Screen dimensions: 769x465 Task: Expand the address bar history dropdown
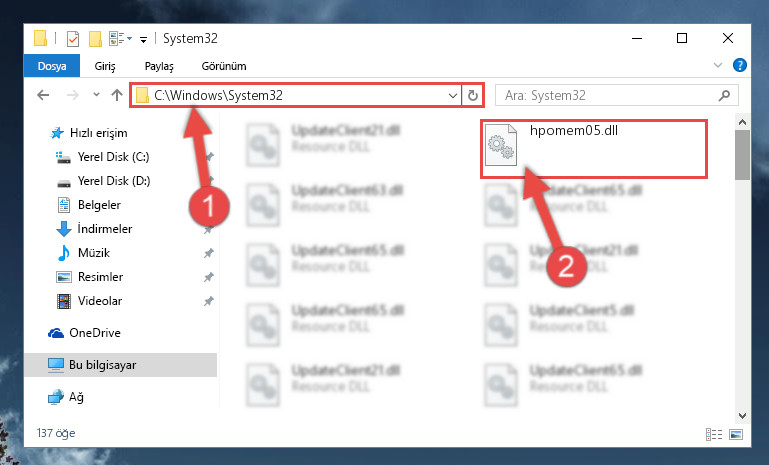(x=453, y=95)
